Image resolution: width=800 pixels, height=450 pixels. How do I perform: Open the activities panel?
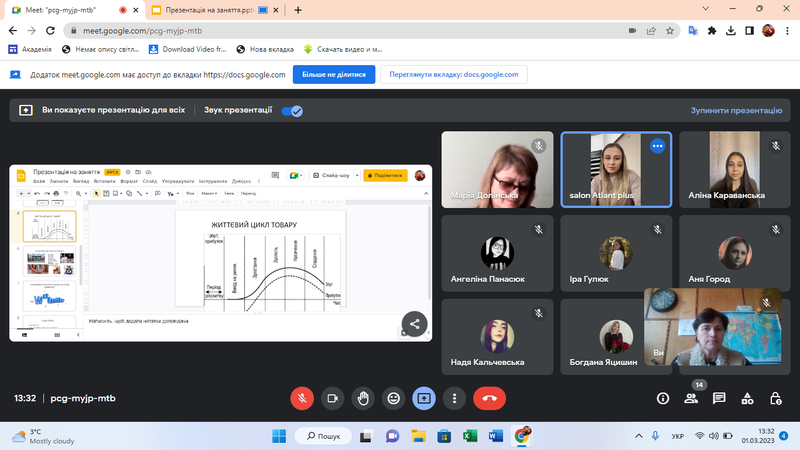tap(747, 398)
